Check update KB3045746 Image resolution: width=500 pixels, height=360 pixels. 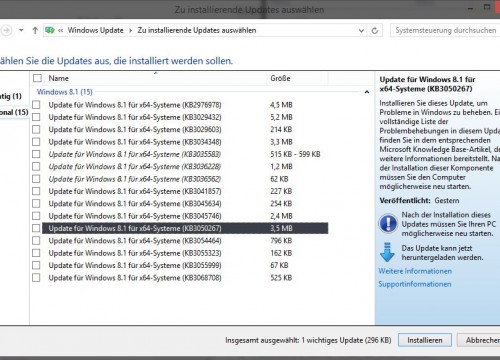36,216
